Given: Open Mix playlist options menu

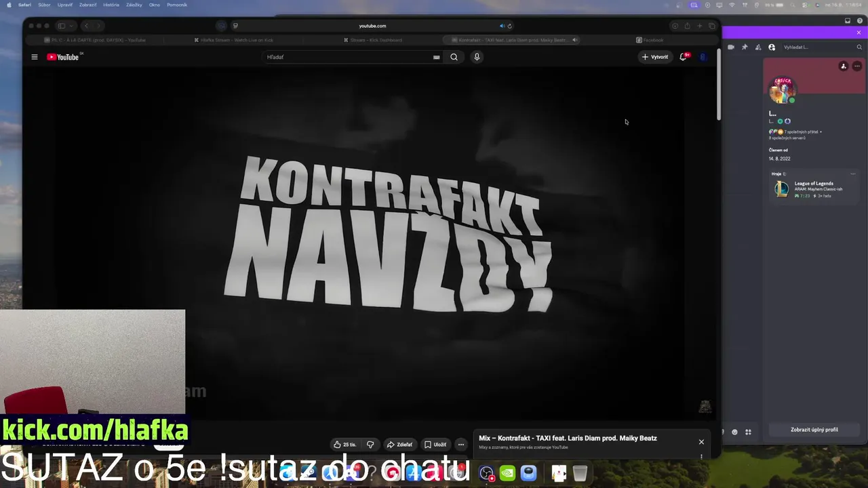Looking at the screenshot, I should (x=701, y=457).
